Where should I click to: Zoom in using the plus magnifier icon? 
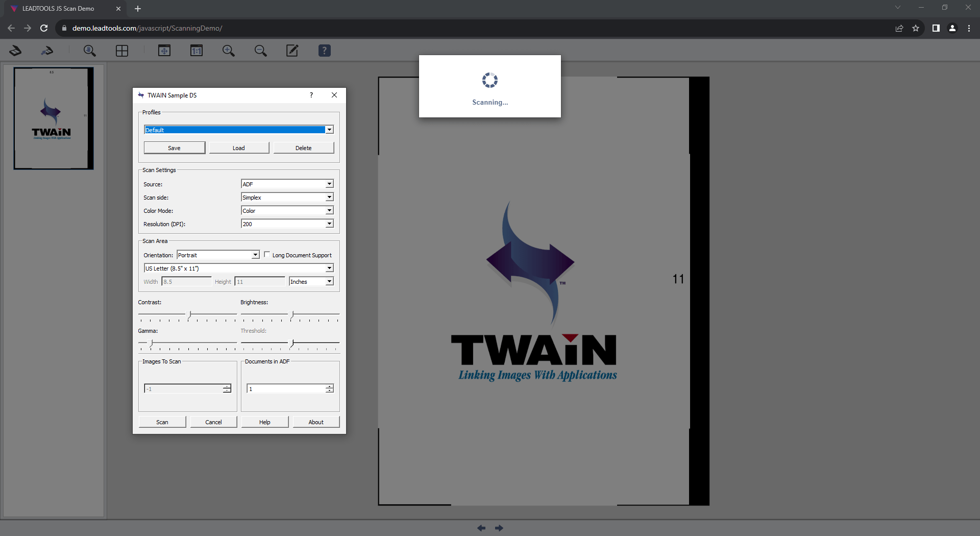pyautogui.click(x=228, y=51)
